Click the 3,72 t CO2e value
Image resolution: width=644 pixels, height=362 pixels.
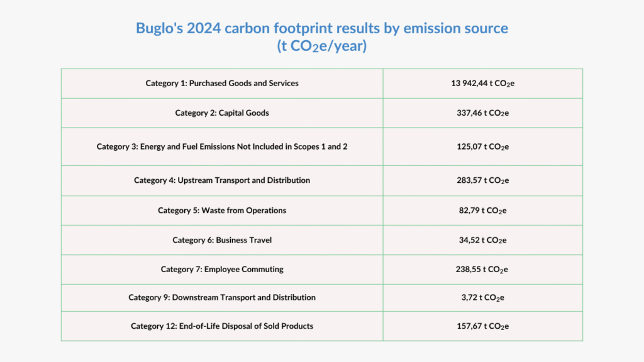click(x=482, y=297)
